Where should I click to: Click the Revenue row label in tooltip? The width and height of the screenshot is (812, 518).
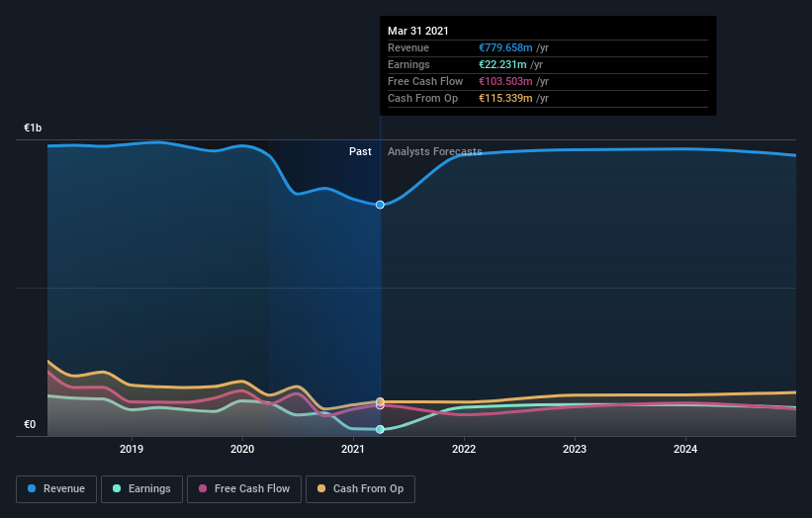point(408,47)
